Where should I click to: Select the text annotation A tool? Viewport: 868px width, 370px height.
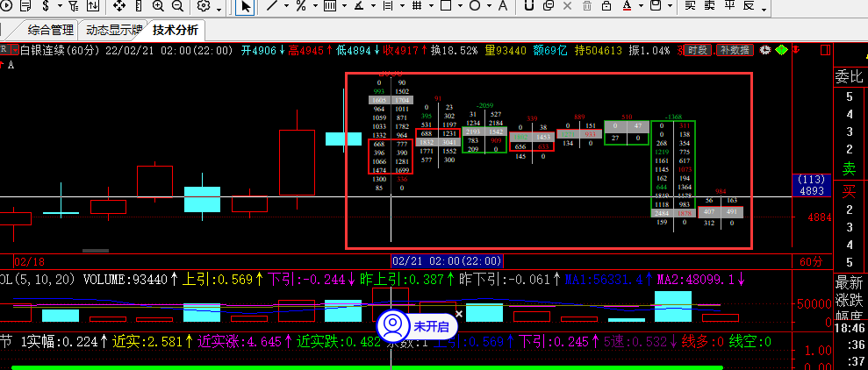[x=503, y=6]
